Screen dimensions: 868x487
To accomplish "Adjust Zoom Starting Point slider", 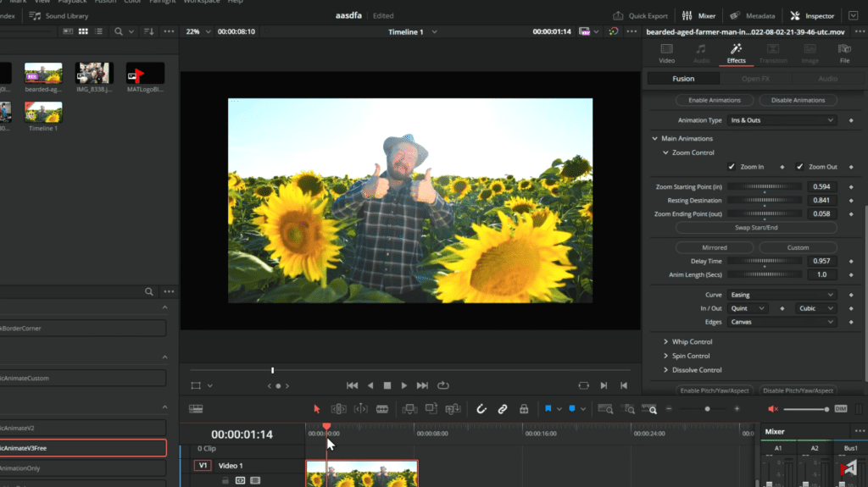I will coord(765,186).
